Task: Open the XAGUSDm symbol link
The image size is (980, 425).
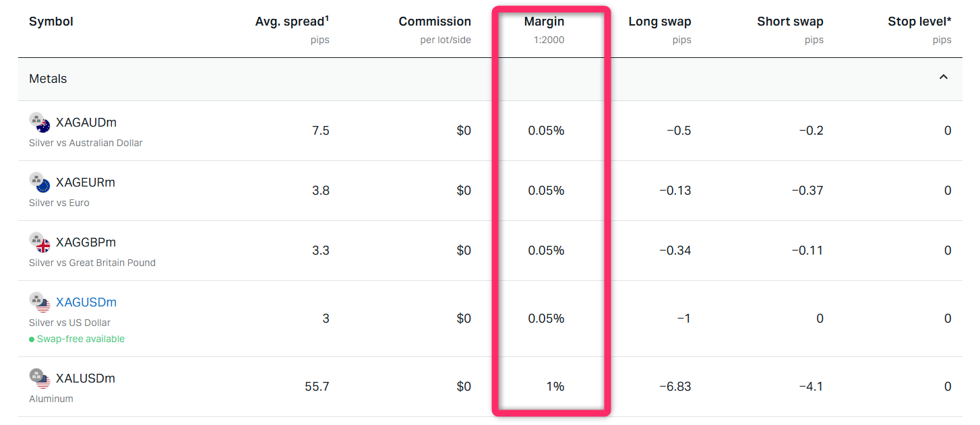Action: 86,302
